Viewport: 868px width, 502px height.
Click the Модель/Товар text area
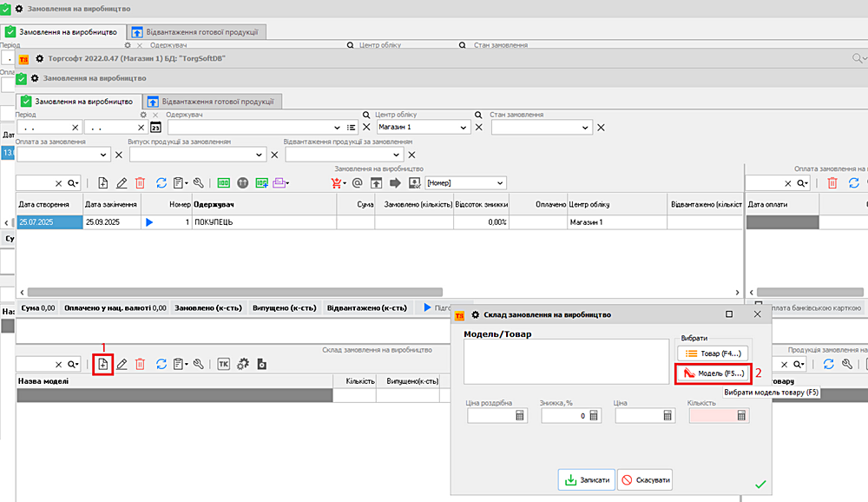point(564,361)
